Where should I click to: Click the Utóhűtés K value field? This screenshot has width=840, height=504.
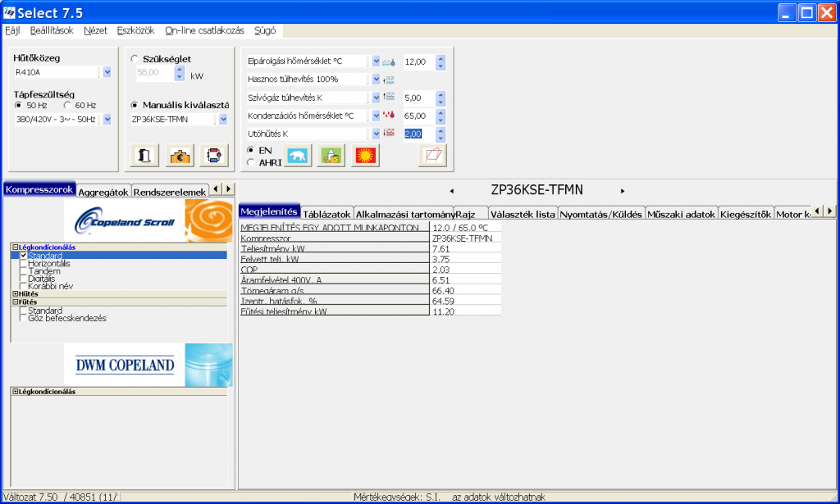click(418, 134)
